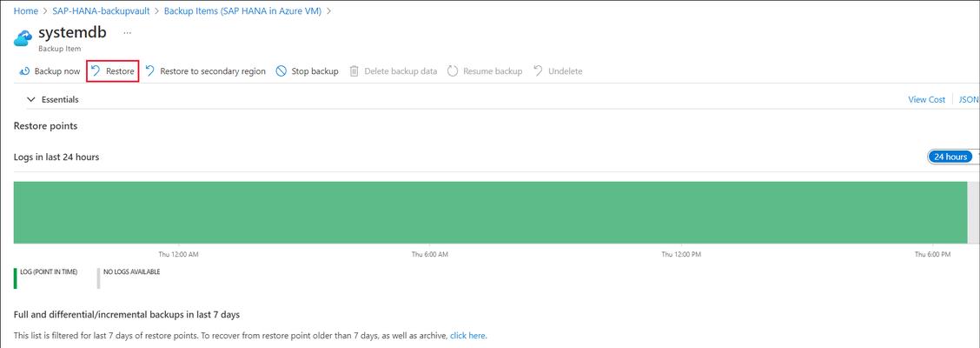Select the 24 hours time range pill
This screenshot has height=348, width=980.
[950, 157]
